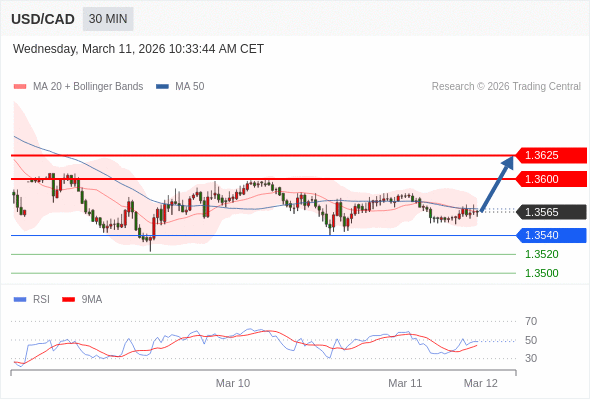Click the 9MA legend label
This screenshot has width=590, height=400.
pyautogui.click(x=92, y=300)
